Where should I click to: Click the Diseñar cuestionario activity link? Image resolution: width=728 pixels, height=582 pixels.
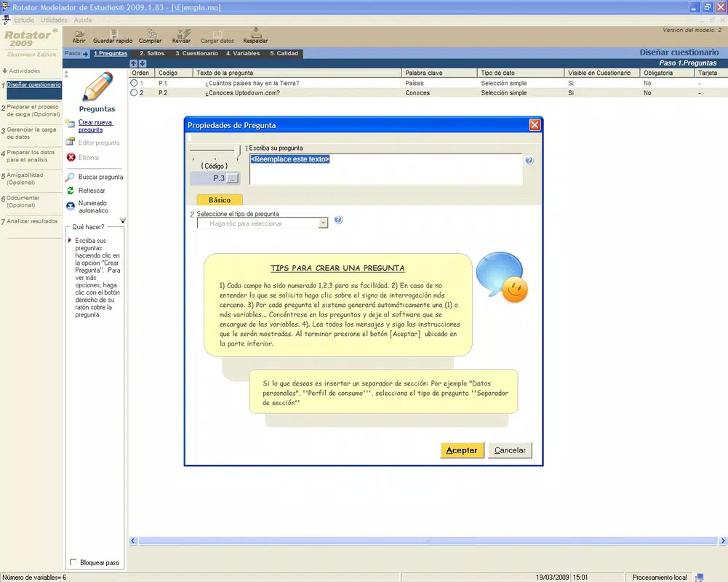click(x=34, y=84)
